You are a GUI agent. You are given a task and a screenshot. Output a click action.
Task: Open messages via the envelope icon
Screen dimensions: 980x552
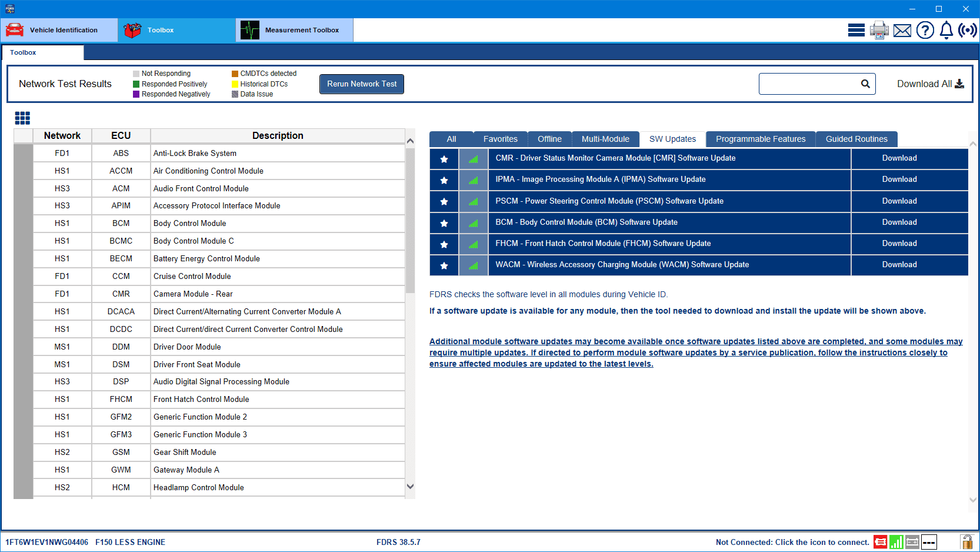pos(902,29)
